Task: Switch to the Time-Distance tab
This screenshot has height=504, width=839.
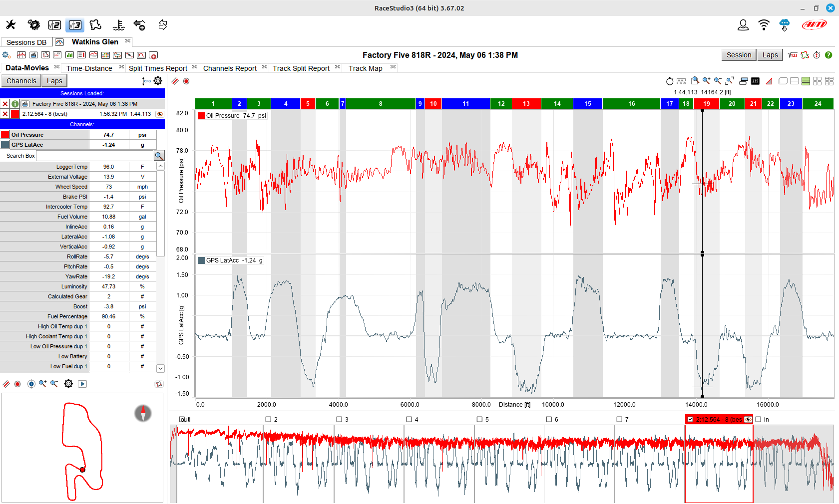Action: (x=89, y=68)
